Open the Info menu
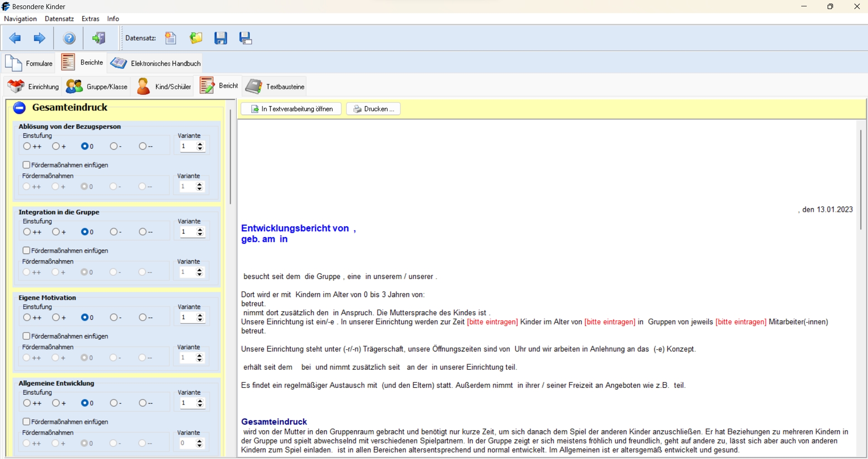Image resolution: width=868 pixels, height=459 pixels. [x=113, y=19]
